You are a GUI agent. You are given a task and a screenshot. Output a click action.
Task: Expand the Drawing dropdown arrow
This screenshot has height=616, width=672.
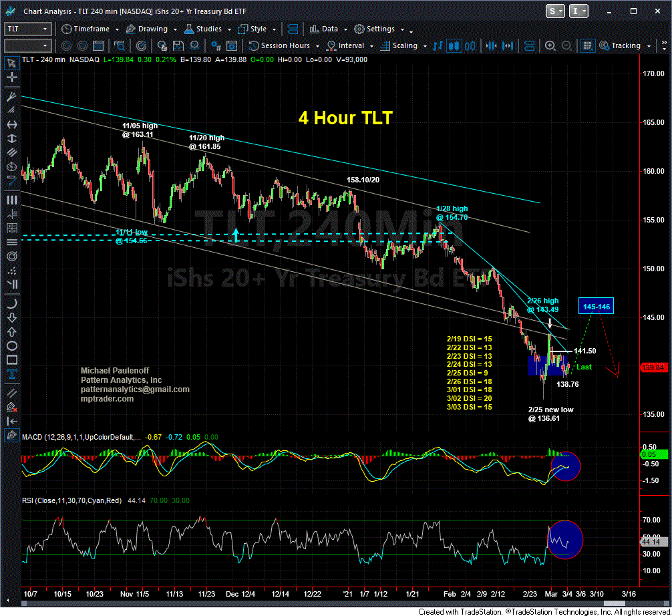tap(175, 29)
